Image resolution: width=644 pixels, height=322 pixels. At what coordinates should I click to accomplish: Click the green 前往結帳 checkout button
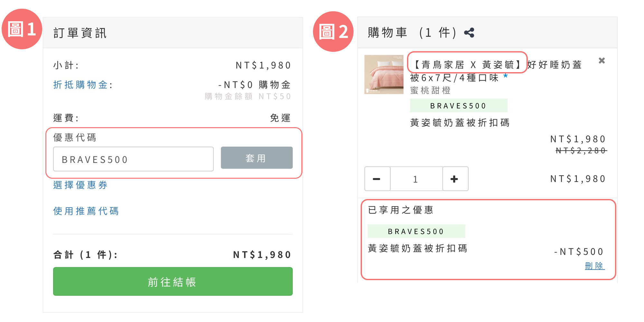point(173,281)
